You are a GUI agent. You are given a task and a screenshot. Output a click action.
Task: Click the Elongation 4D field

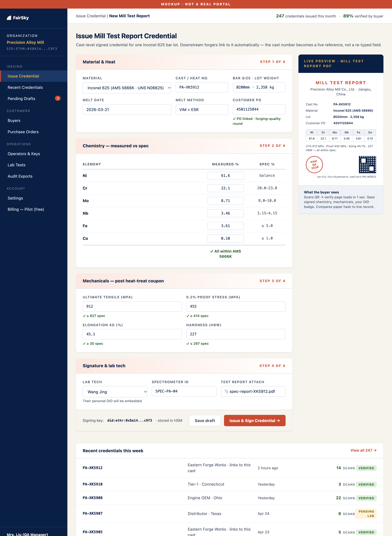point(132,334)
